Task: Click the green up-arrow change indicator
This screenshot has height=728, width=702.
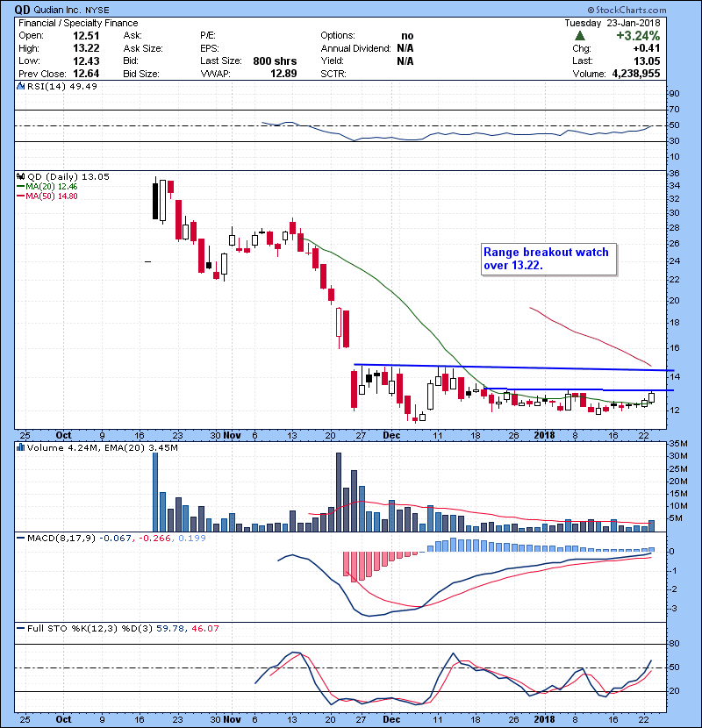Action: coord(579,36)
